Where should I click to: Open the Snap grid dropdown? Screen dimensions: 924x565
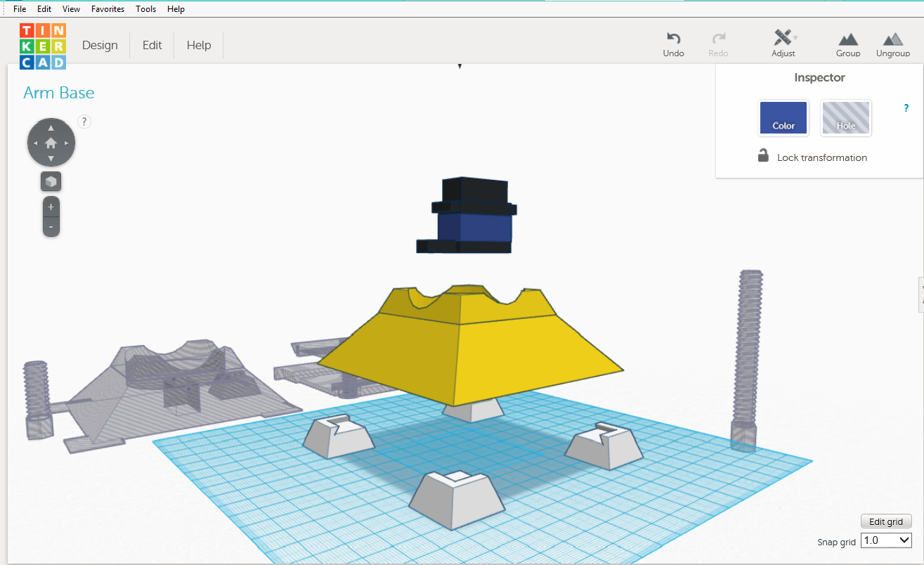pyautogui.click(x=886, y=540)
